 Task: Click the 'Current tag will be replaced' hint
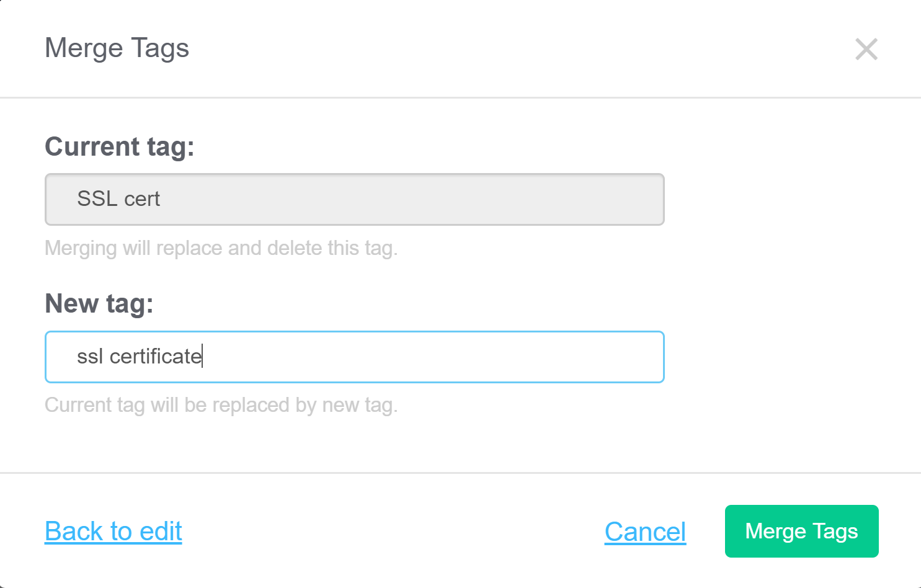221,405
